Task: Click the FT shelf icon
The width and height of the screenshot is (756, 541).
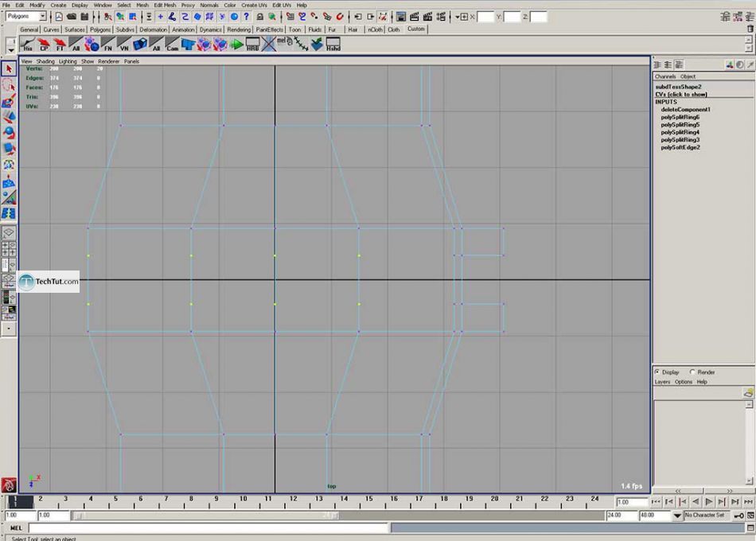Action: tap(60, 45)
